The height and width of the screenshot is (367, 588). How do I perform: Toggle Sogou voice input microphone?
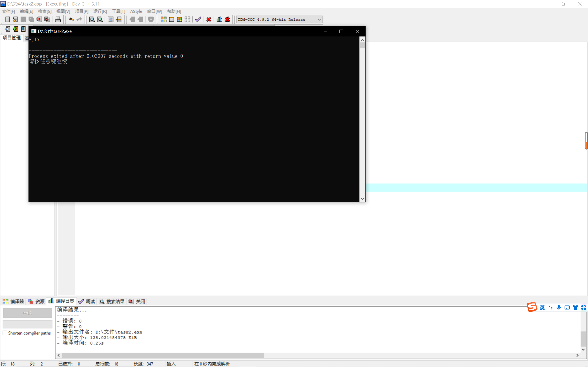[559, 308]
